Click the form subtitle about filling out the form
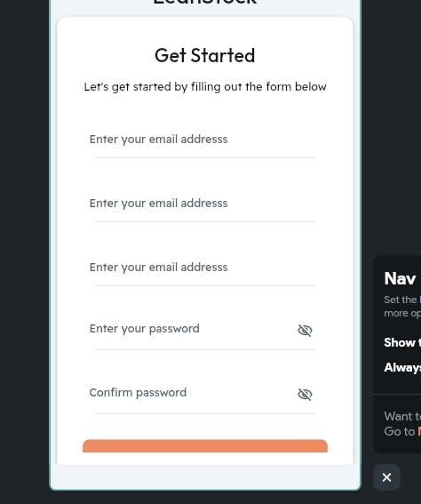Screen dimensions: 421x504 205,87
